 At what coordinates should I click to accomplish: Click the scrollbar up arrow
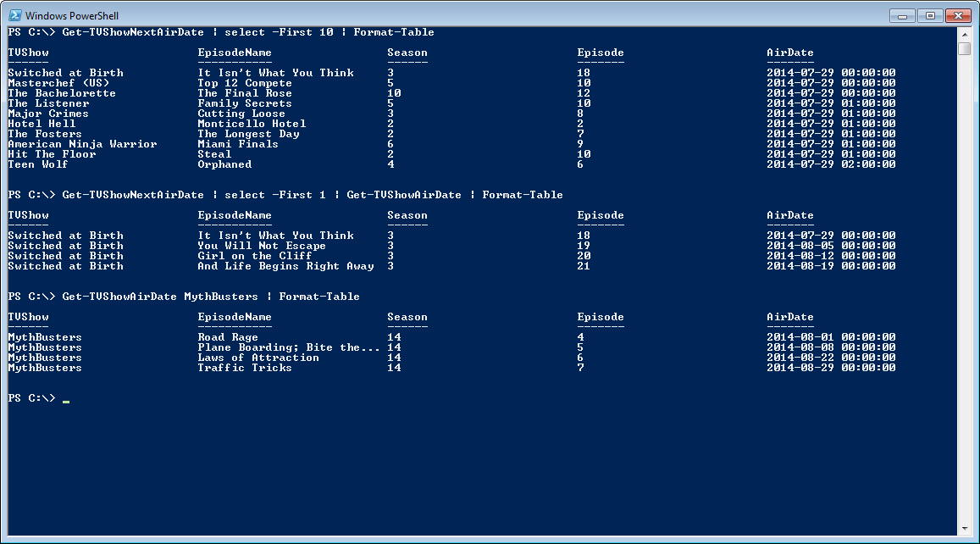pos(965,35)
